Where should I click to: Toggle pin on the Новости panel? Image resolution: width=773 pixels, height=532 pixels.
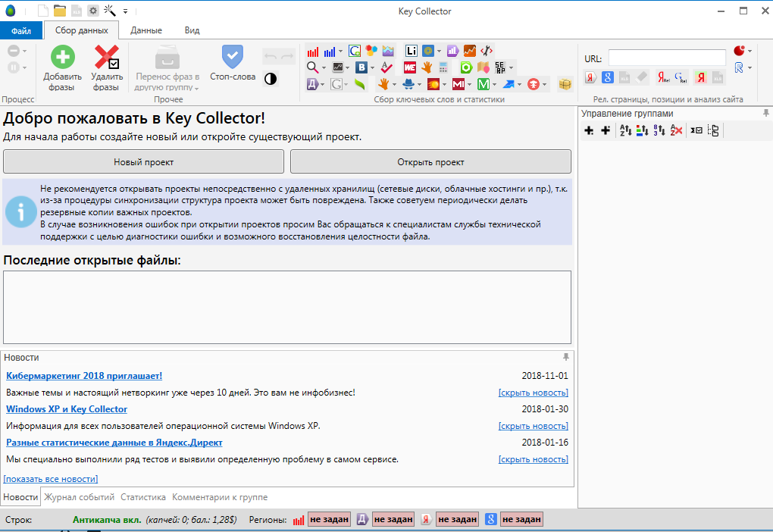pyautogui.click(x=566, y=357)
